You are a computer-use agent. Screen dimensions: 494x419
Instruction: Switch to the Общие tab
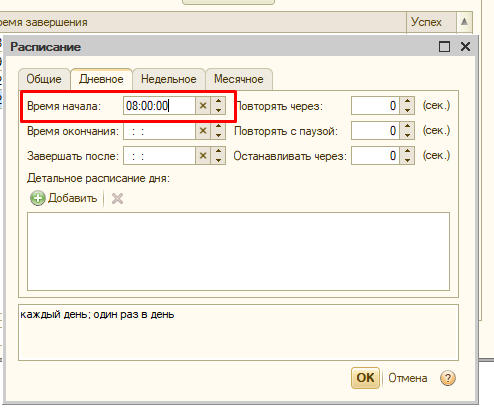[44, 79]
